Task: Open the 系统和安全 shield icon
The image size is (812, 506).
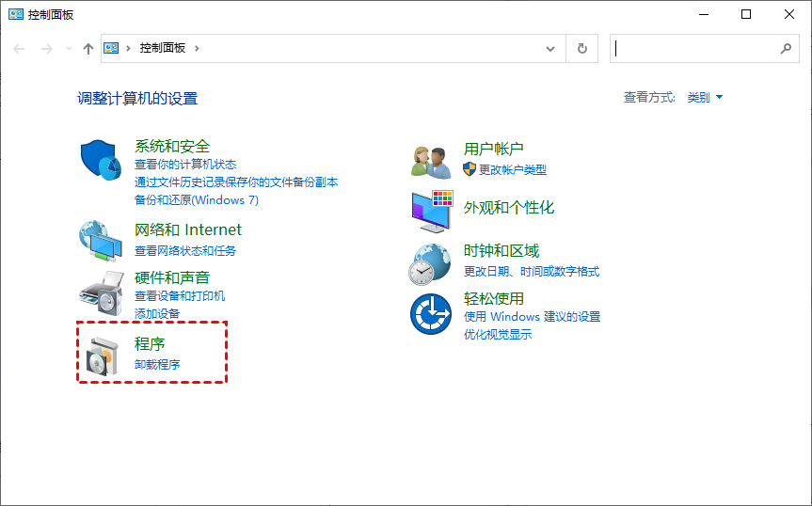Action: [101, 160]
